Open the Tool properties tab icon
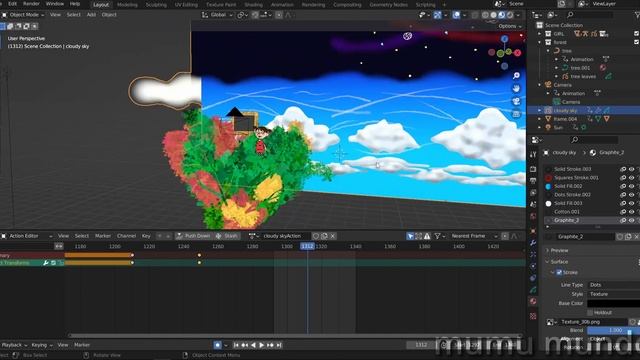This screenshot has width=640, height=360. point(533,154)
